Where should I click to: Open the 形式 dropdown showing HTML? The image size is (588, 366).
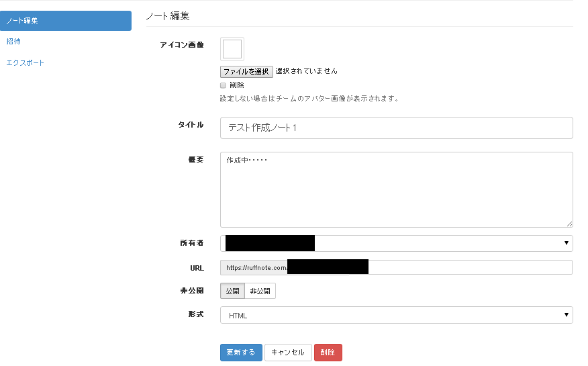coord(396,315)
